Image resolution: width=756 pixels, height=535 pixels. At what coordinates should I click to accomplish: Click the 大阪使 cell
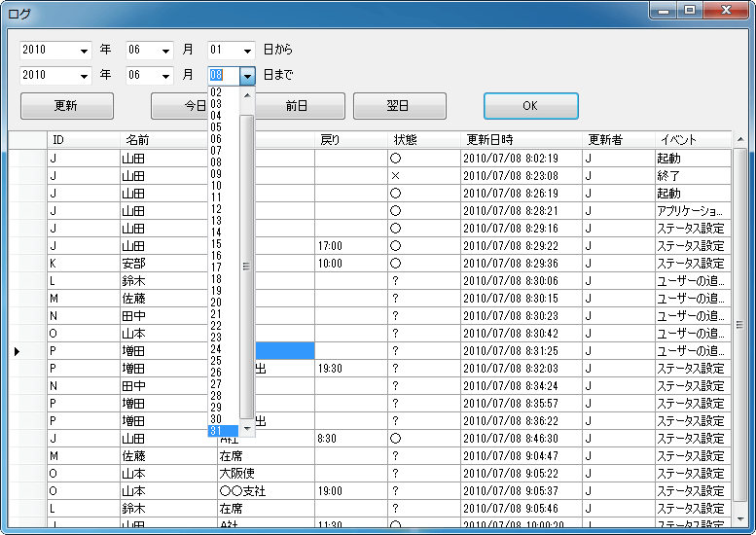267,474
